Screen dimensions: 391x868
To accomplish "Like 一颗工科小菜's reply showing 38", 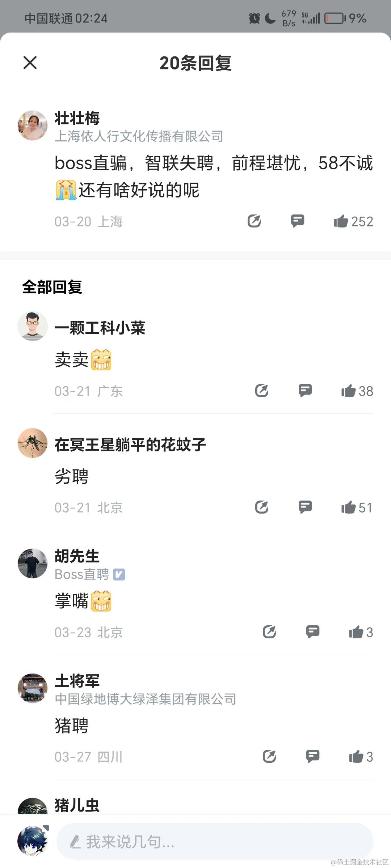I will point(357,391).
